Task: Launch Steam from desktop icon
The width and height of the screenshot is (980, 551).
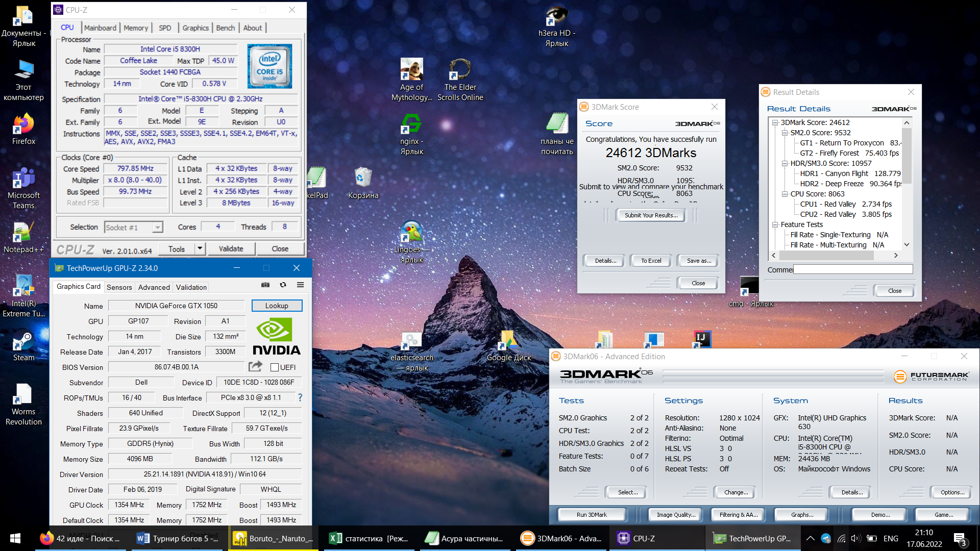Action: [x=23, y=346]
